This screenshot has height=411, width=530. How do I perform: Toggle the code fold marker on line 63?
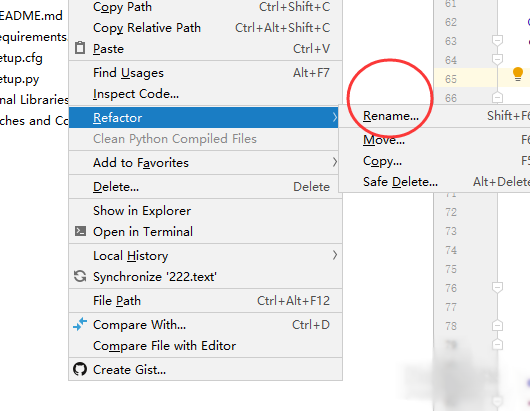click(497, 41)
